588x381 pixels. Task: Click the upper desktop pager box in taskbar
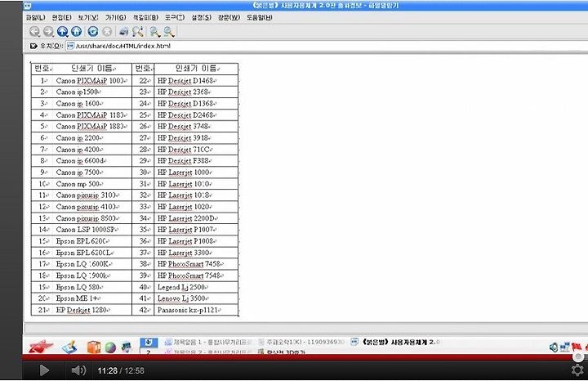coord(149,343)
